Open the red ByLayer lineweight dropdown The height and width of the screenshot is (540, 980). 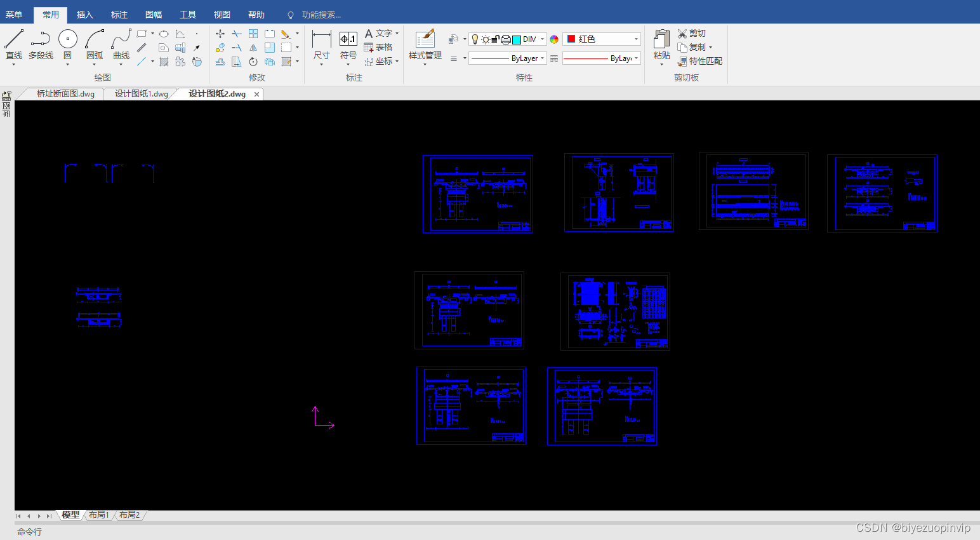pos(636,58)
